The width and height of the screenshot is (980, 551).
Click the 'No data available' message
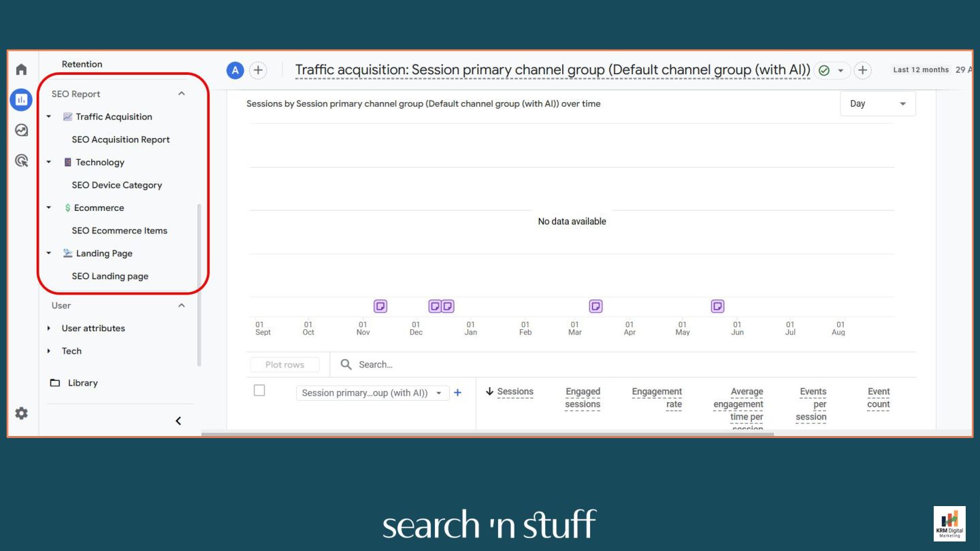click(572, 222)
